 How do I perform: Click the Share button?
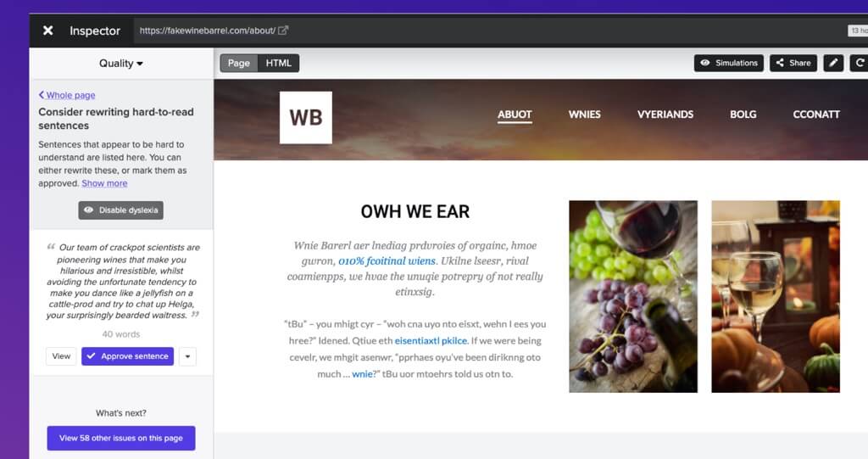click(x=793, y=63)
